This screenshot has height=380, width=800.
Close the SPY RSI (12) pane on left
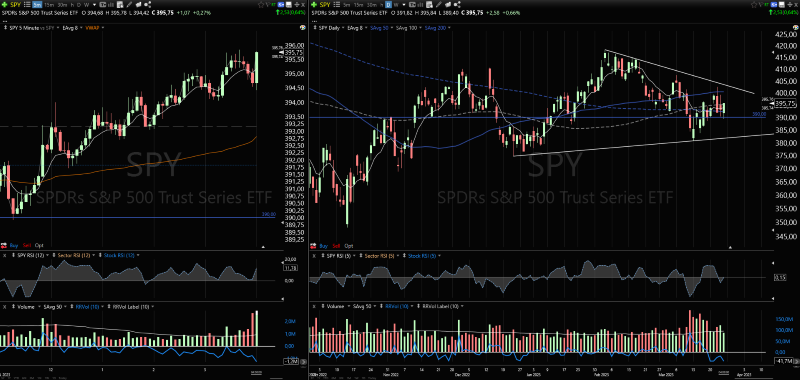click(5, 255)
